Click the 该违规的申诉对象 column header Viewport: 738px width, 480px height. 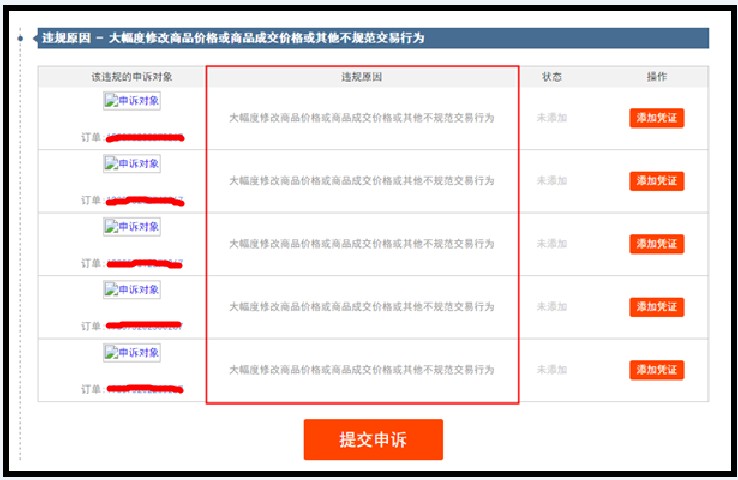(x=132, y=77)
